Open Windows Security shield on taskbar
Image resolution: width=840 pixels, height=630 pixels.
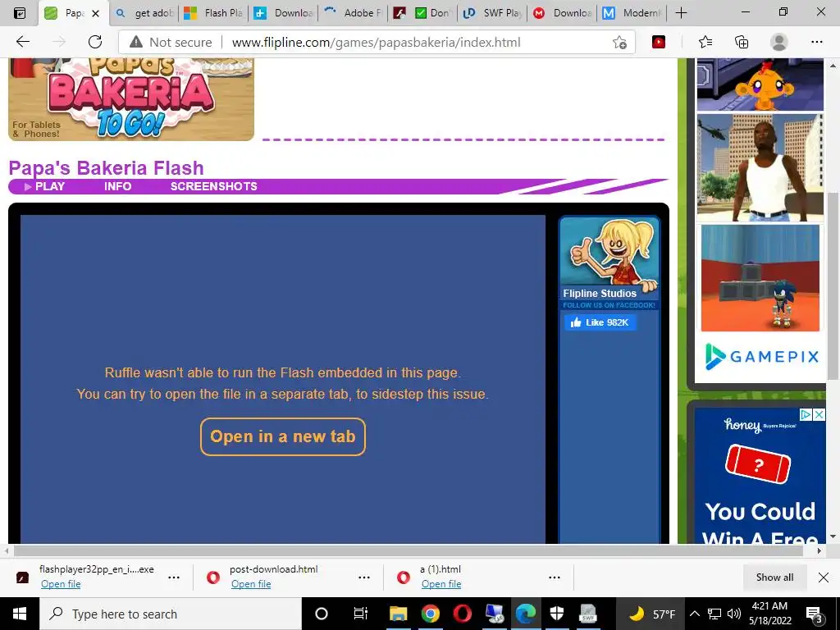[x=557, y=614]
